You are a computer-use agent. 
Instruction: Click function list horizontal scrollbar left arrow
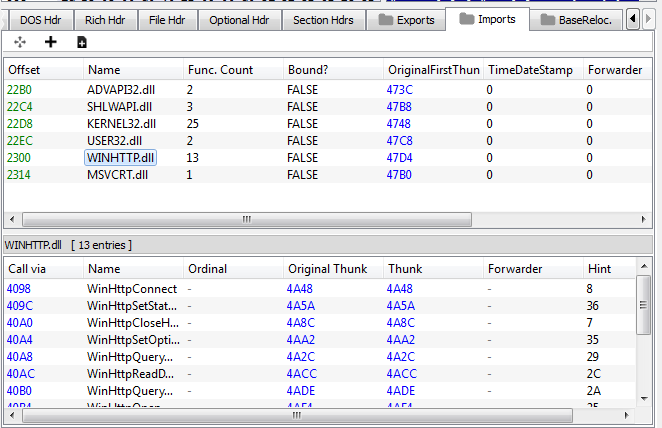click(x=12, y=415)
